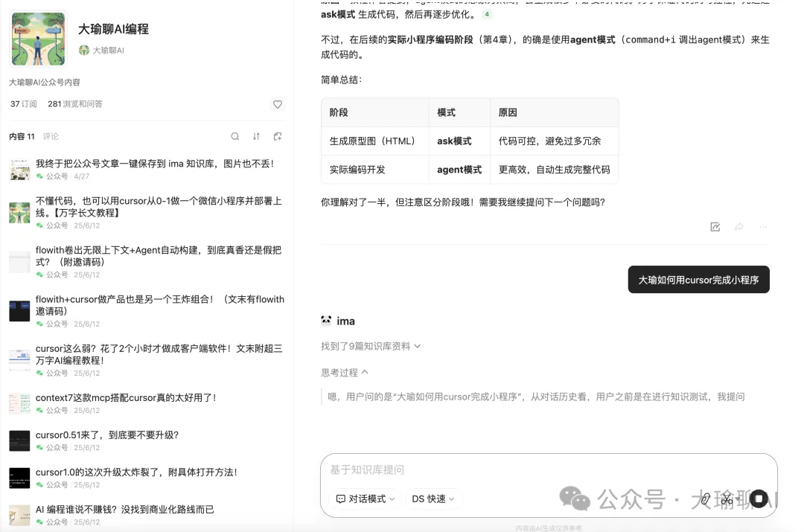
Task: Click the 大瑜聊AI author name
Action: (x=108, y=51)
